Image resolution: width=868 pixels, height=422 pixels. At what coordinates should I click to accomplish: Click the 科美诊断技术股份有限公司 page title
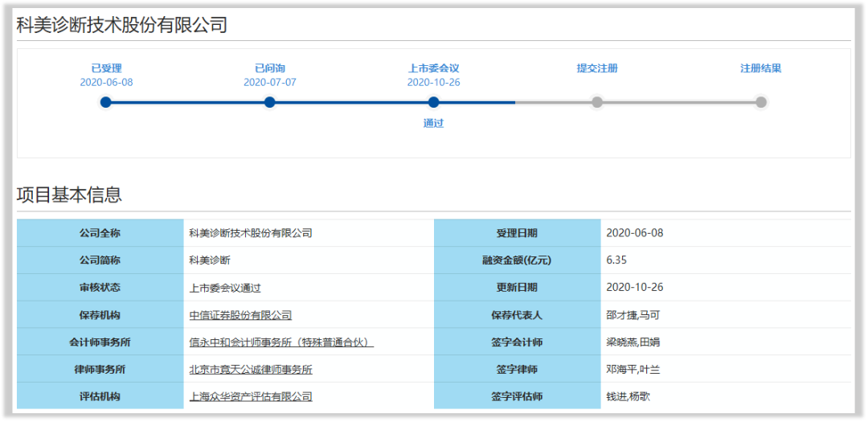122,26
